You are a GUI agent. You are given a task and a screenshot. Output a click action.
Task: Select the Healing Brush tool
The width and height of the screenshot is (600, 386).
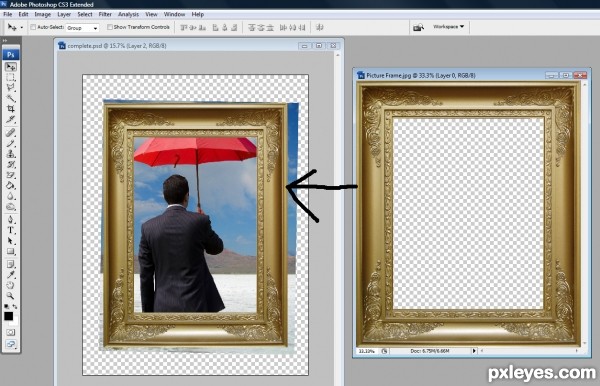click(x=11, y=133)
